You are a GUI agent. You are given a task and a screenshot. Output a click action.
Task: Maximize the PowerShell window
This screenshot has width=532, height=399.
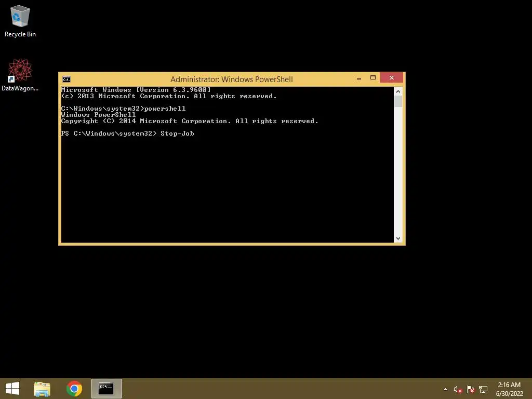(x=373, y=78)
